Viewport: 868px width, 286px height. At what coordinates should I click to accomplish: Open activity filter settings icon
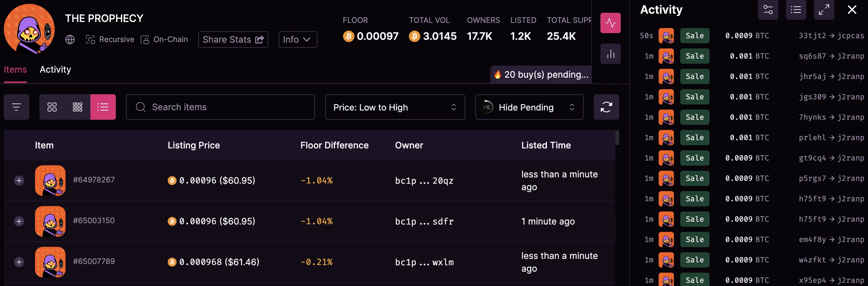[x=767, y=10]
